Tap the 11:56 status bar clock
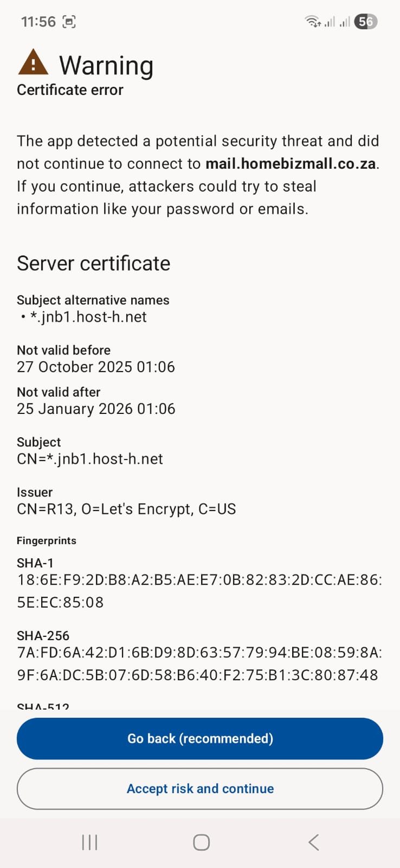This screenshot has width=400, height=868. [38, 22]
